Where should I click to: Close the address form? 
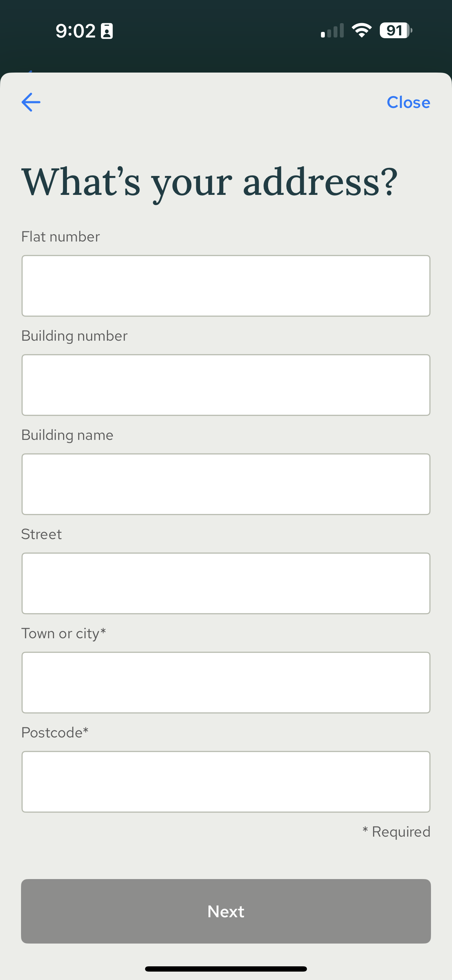pyautogui.click(x=408, y=102)
